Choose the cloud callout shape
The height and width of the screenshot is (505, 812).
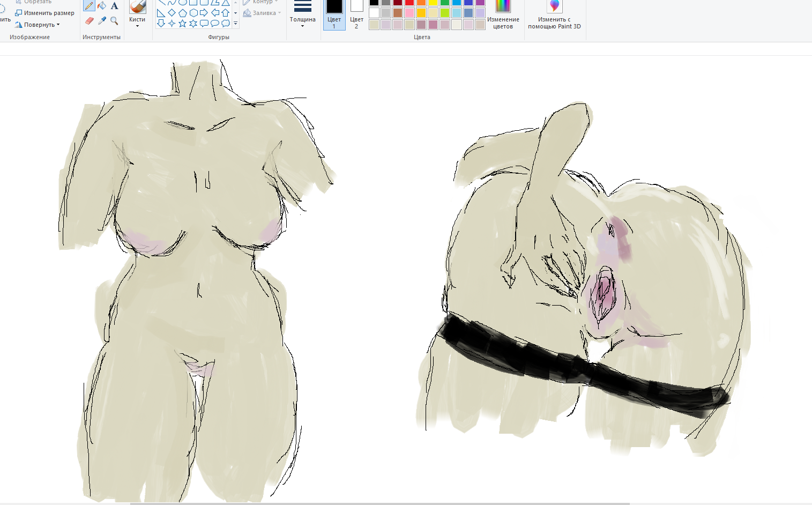pyautogui.click(x=226, y=23)
